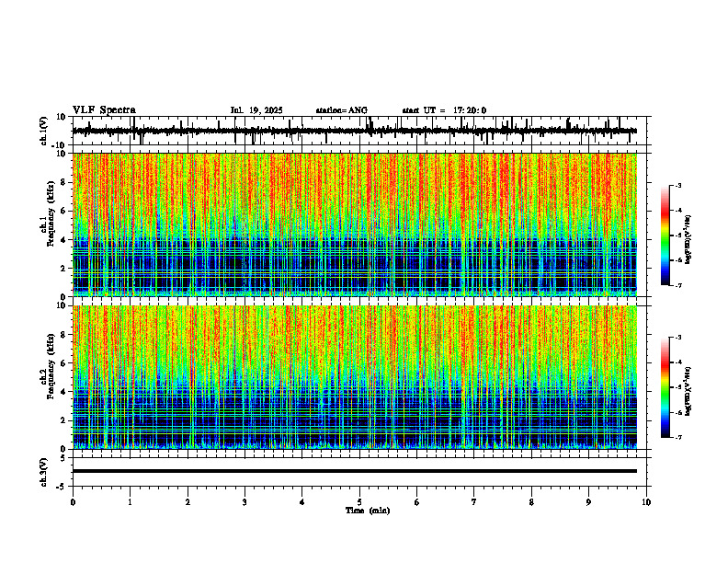This screenshot has width=728, height=563.
Task: Click the "5" tick on ch.3(V) axis
Action: point(64,458)
